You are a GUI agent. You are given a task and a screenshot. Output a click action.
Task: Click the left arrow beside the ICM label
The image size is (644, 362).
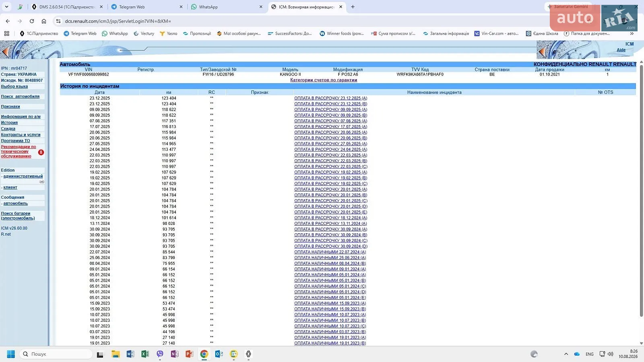[542, 51]
